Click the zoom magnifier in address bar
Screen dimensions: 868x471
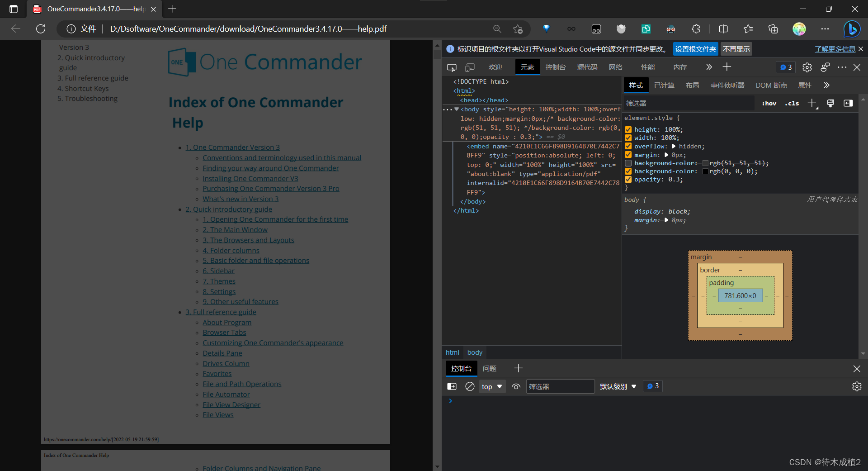497,29
